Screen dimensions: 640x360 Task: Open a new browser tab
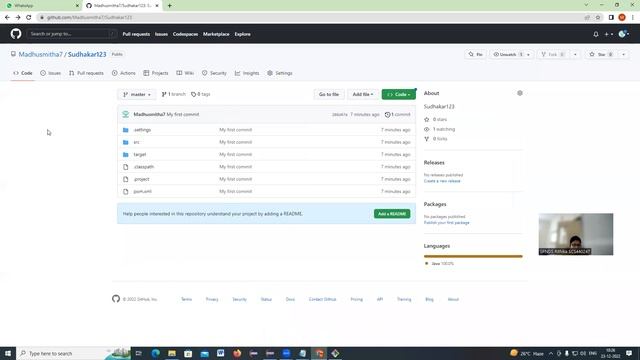[169, 6]
